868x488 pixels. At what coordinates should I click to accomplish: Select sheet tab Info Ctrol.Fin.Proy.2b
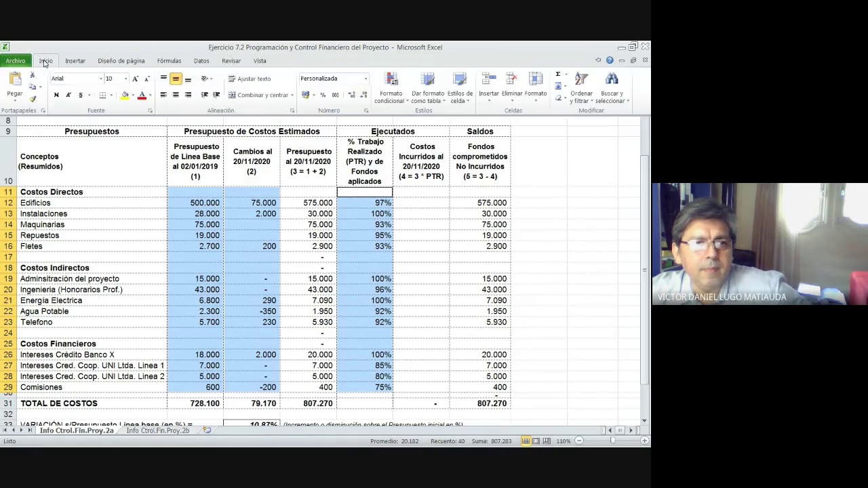158,430
